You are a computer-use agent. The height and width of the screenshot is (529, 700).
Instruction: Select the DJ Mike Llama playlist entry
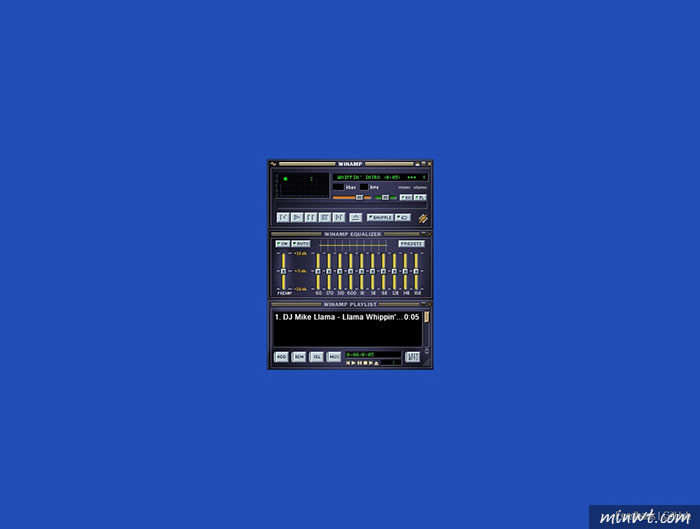pyautogui.click(x=348, y=317)
